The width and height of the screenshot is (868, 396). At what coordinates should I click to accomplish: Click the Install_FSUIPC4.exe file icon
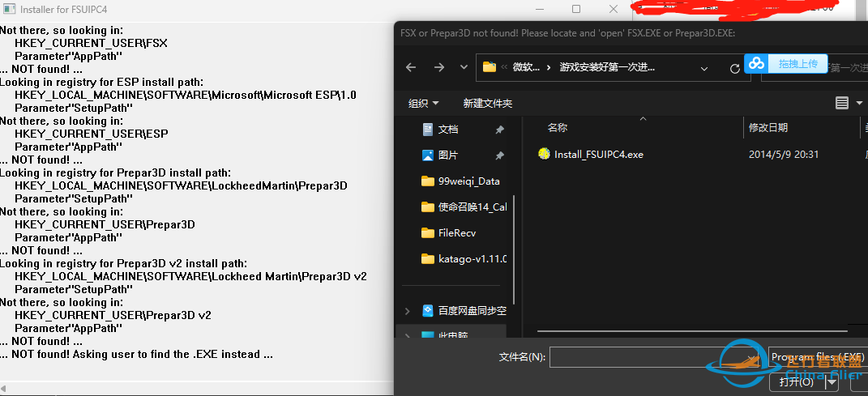[x=544, y=154]
